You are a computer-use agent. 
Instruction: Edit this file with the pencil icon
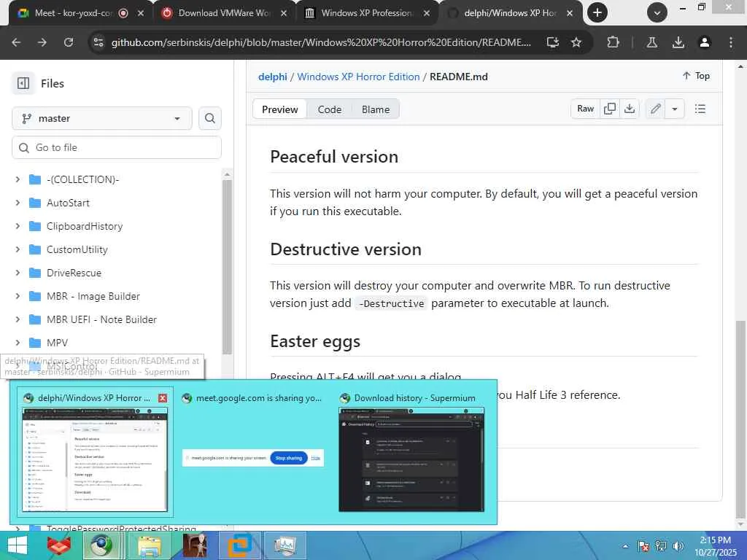656,109
